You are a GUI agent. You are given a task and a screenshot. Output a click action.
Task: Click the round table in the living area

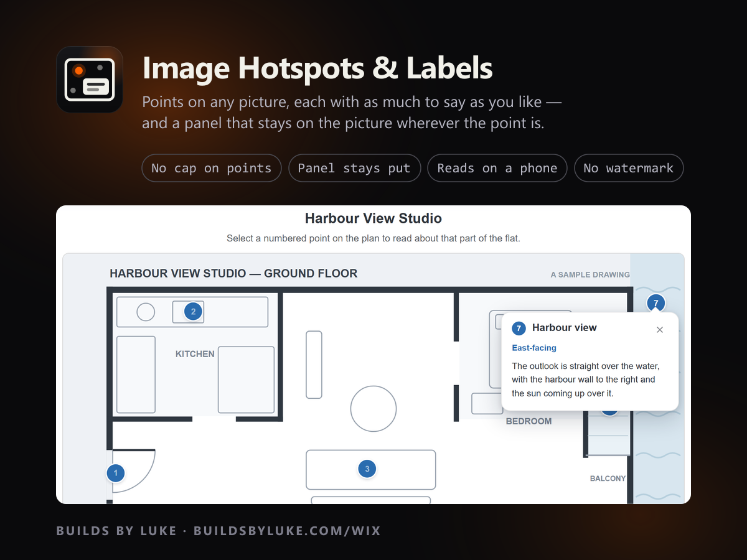coord(374,409)
